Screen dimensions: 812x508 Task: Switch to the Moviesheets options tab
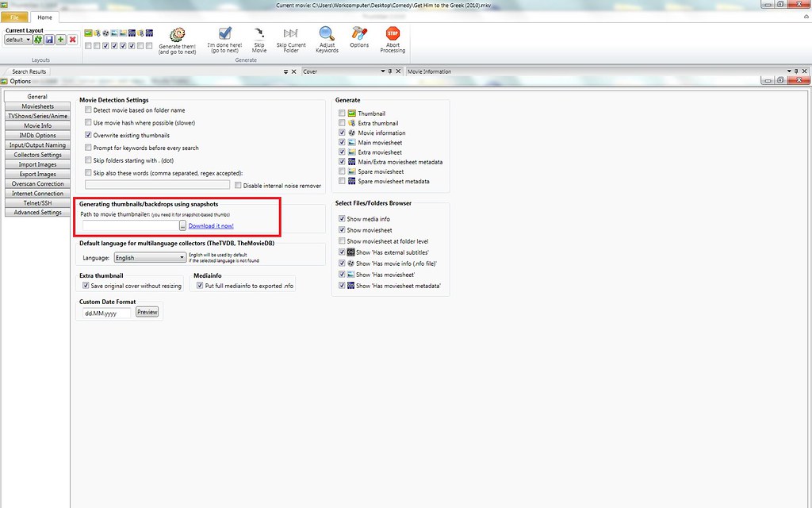(37, 106)
